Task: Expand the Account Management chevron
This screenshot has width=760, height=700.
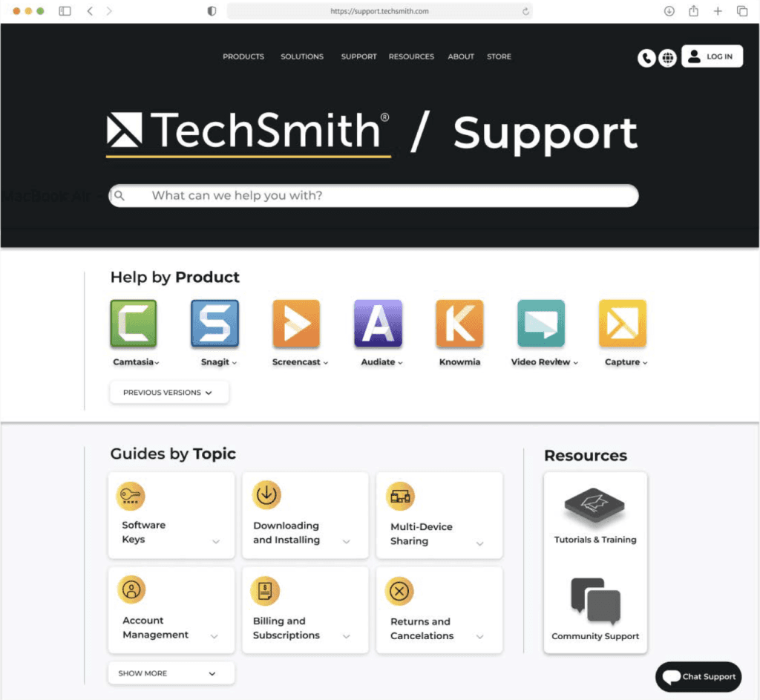Action: (214, 636)
